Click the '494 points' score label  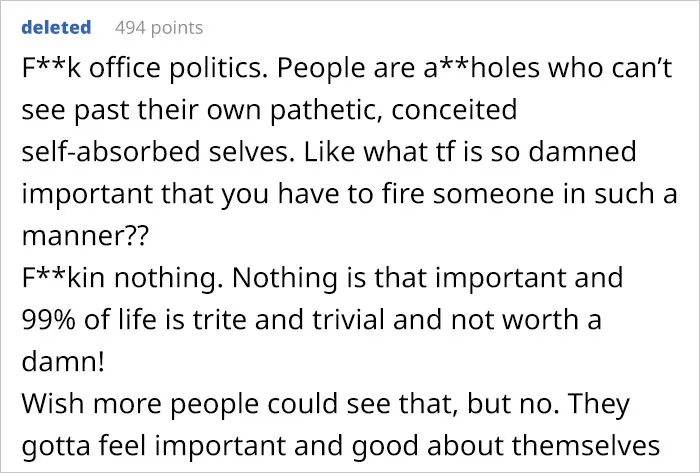click(x=159, y=28)
